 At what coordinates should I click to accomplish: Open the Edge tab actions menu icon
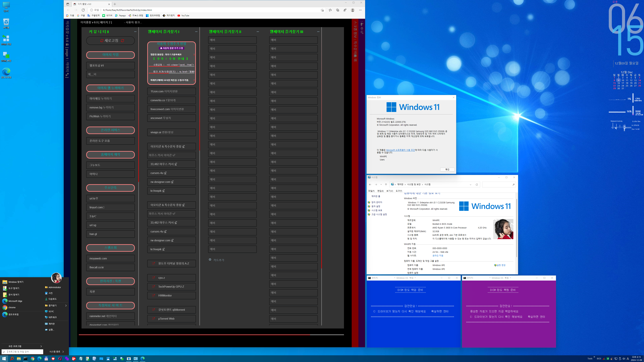point(67,4)
